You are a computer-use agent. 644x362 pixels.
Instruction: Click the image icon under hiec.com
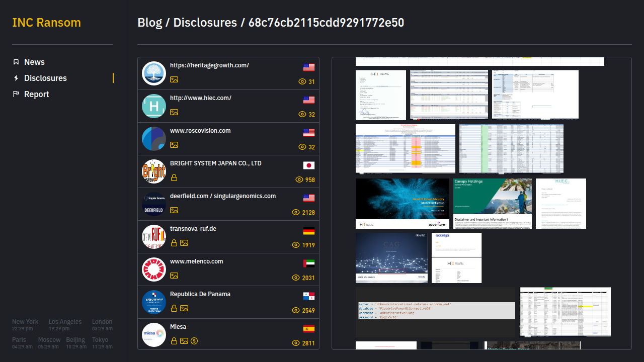[174, 112]
